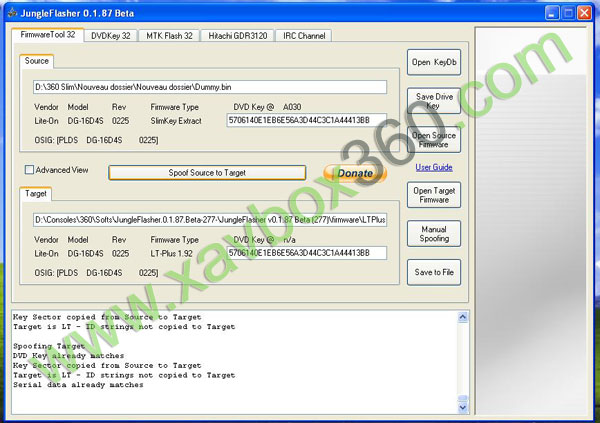Open the MTK Flash 32 tab
Image resolution: width=600 pixels, height=423 pixels.
click(169, 36)
